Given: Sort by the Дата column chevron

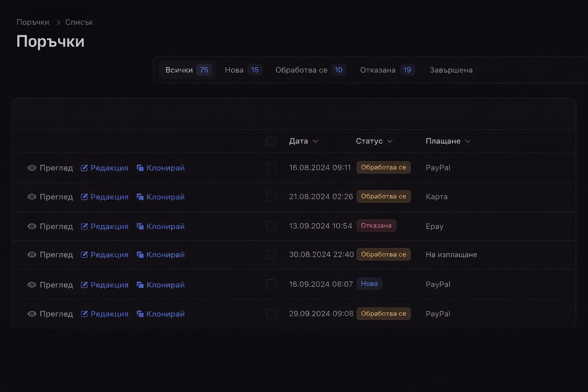Looking at the screenshot, I should tap(315, 141).
